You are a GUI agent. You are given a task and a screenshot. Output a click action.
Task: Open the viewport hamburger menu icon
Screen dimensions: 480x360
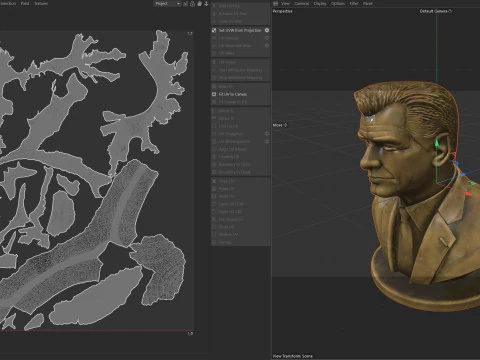tap(275, 3)
